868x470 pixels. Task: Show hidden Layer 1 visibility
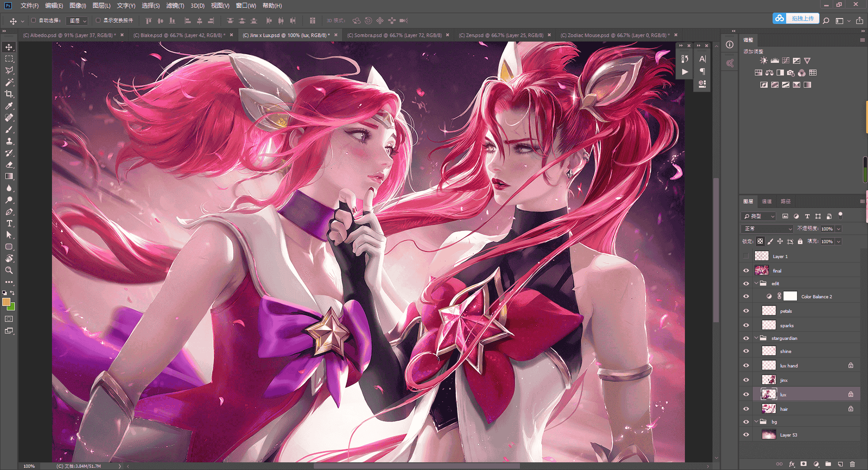point(746,256)
